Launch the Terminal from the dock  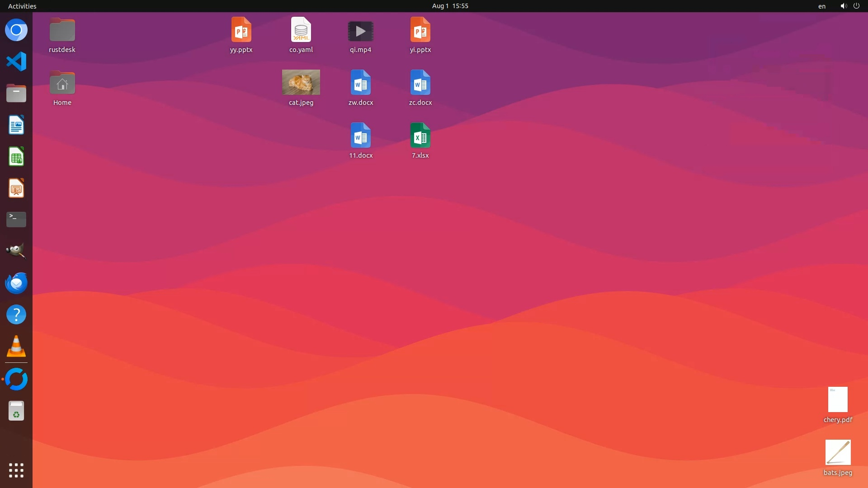tap(16, 219)
